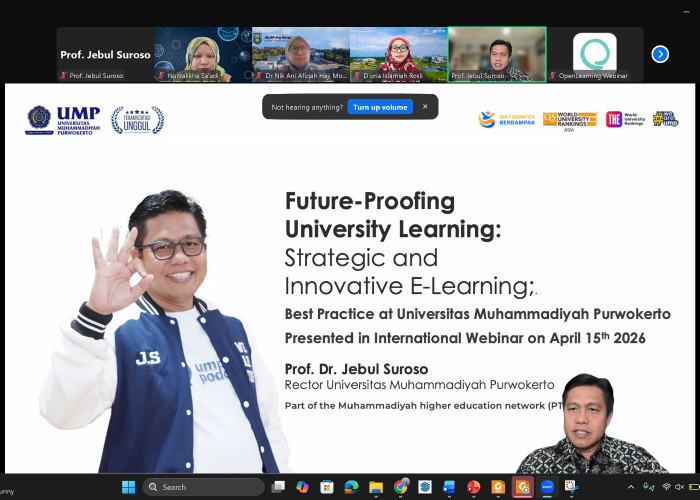Viewport: 700px width, 500px height.
Task: Expand the hidden system tray icons chevron
Action: pyautogui.click(x=631, y=487)
